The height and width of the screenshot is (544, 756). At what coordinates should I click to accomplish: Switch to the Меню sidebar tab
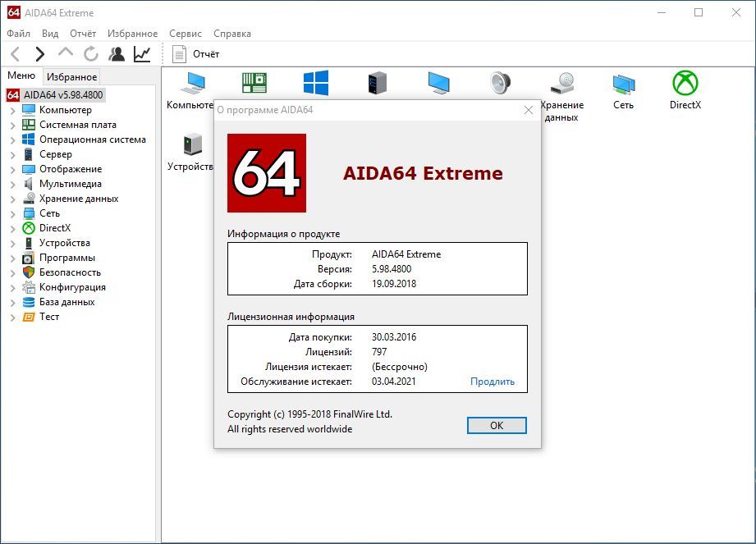(x=21, y=75)
